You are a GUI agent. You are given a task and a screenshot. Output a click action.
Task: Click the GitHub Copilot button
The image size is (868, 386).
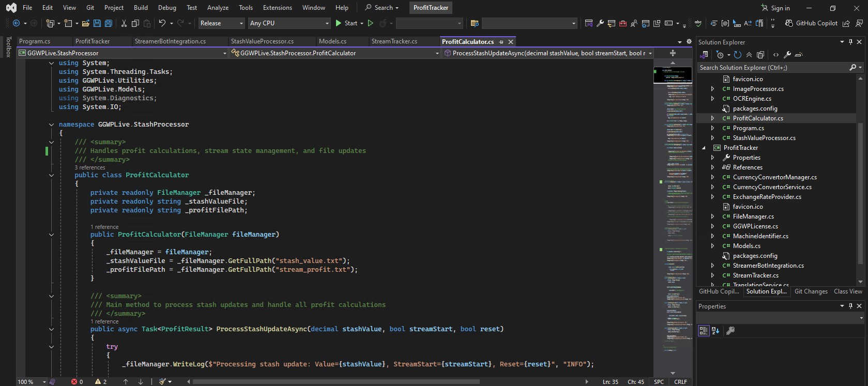(811, 23)
